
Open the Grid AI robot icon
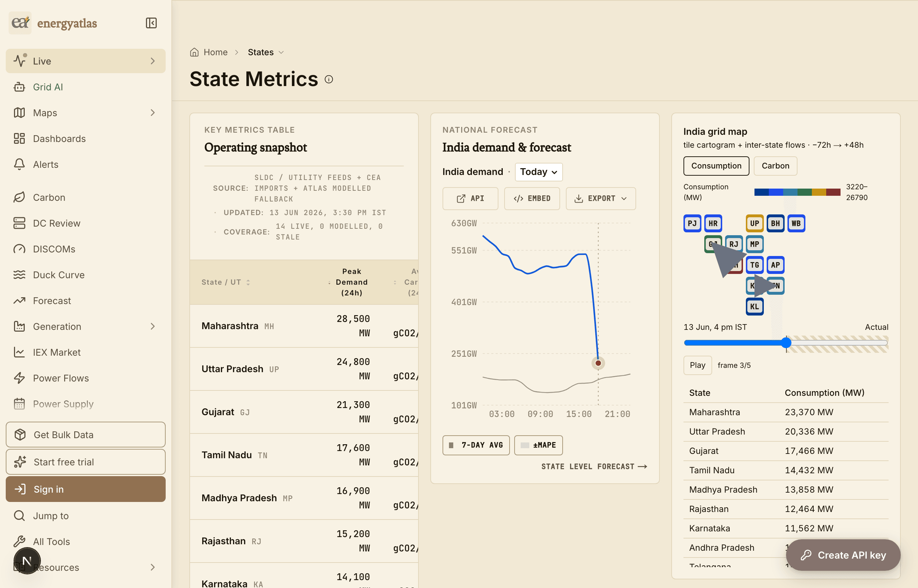click(19, 87)
